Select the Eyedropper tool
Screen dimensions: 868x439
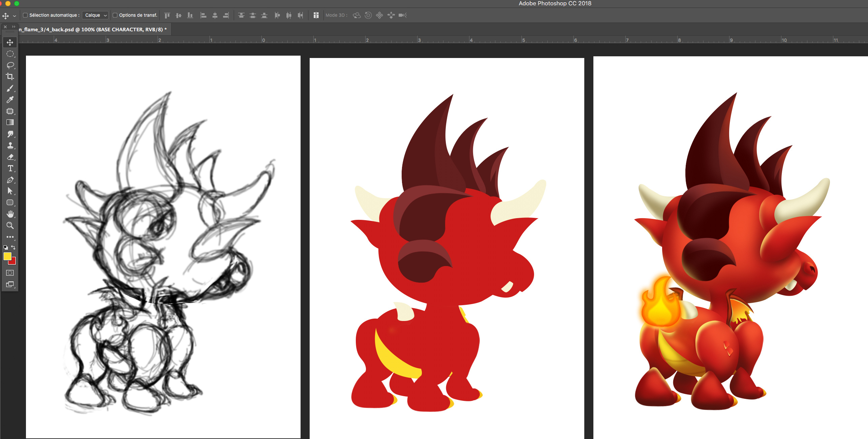[x=10, y=100]
